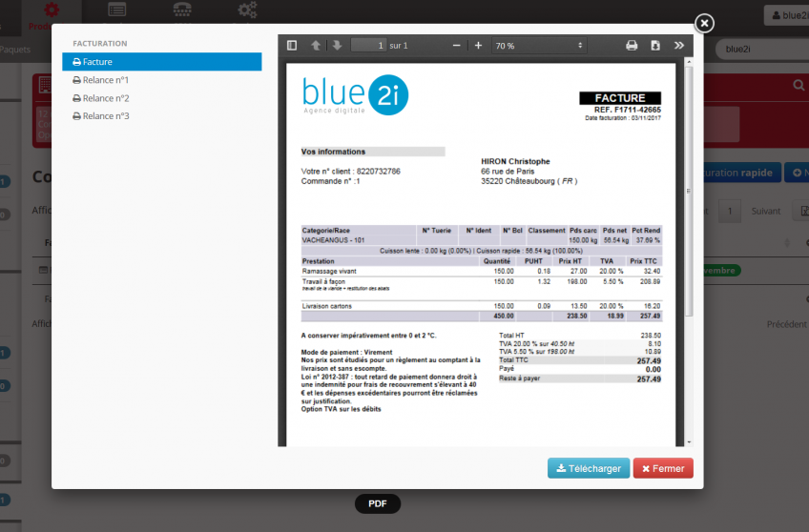The height and width of the screenshot is (532, 809).
Task: Toggle the PDF viewer sidebar
Action: pyautogui.click(x=292, y=46)
